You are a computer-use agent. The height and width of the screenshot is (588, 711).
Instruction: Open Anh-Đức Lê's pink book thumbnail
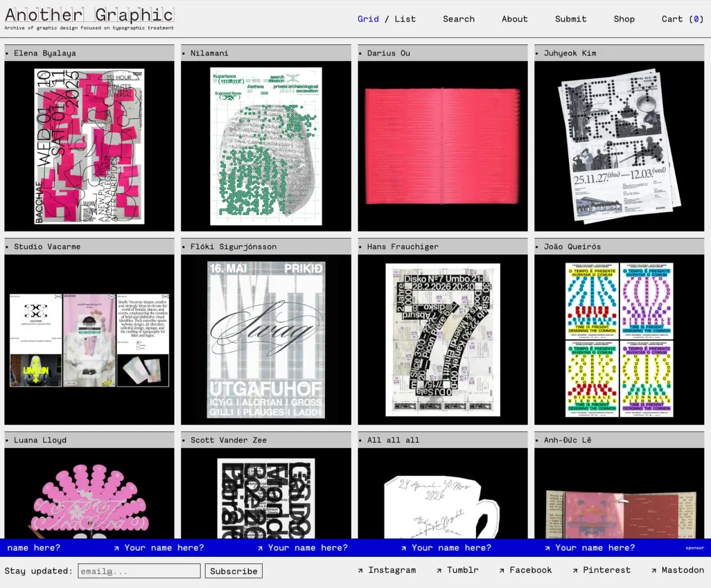(619, 494)
